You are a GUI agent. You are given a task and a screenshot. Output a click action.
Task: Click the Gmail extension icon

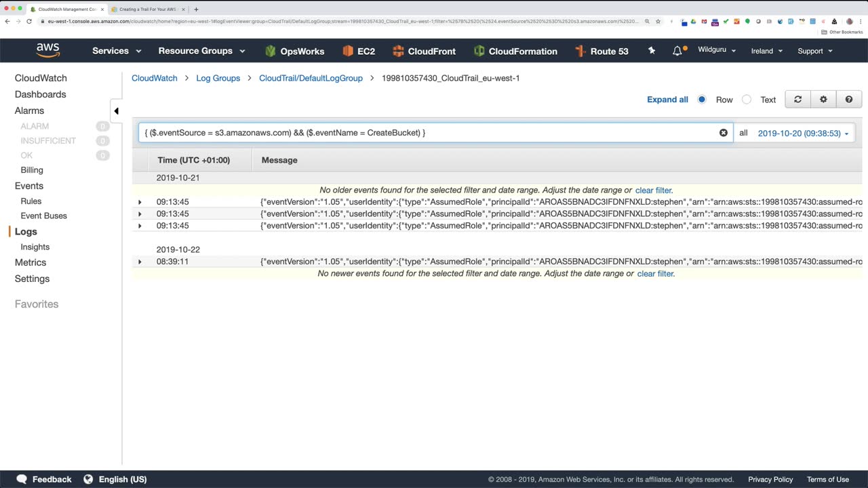[x=705, y=21]
